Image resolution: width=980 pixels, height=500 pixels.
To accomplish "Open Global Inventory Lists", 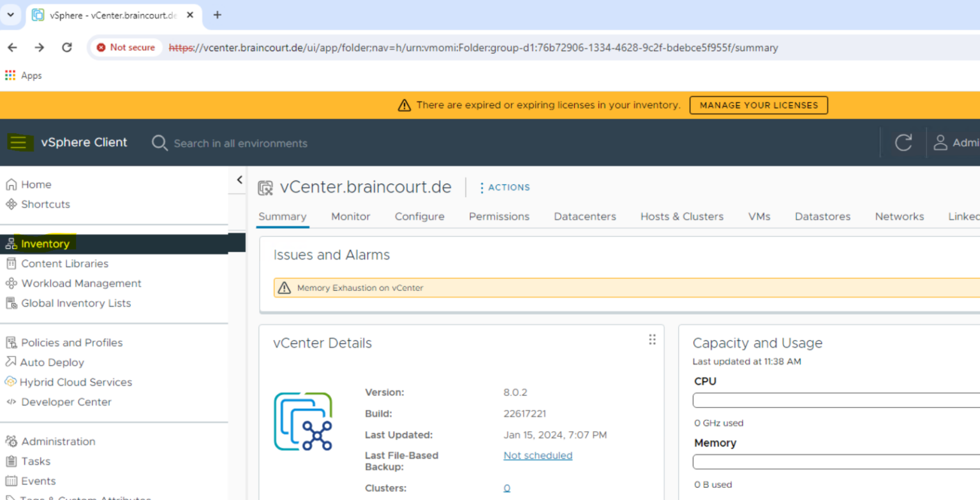I will point(75,303).
